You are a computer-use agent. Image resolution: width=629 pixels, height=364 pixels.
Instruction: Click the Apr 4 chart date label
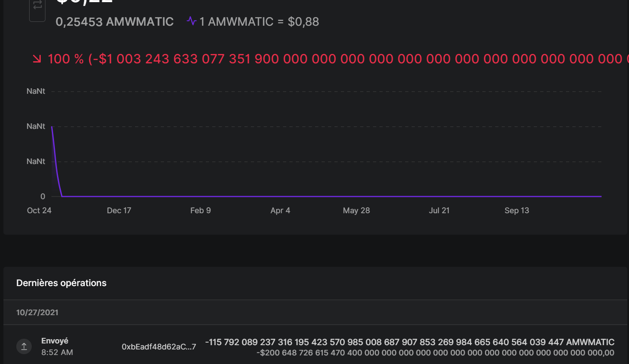[280, 211]
